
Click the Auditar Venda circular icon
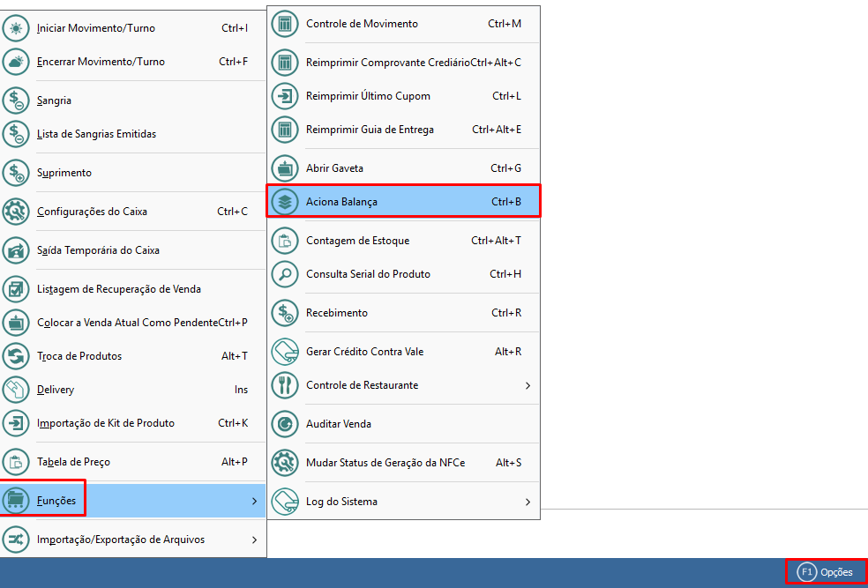click(x=285, y=424)
